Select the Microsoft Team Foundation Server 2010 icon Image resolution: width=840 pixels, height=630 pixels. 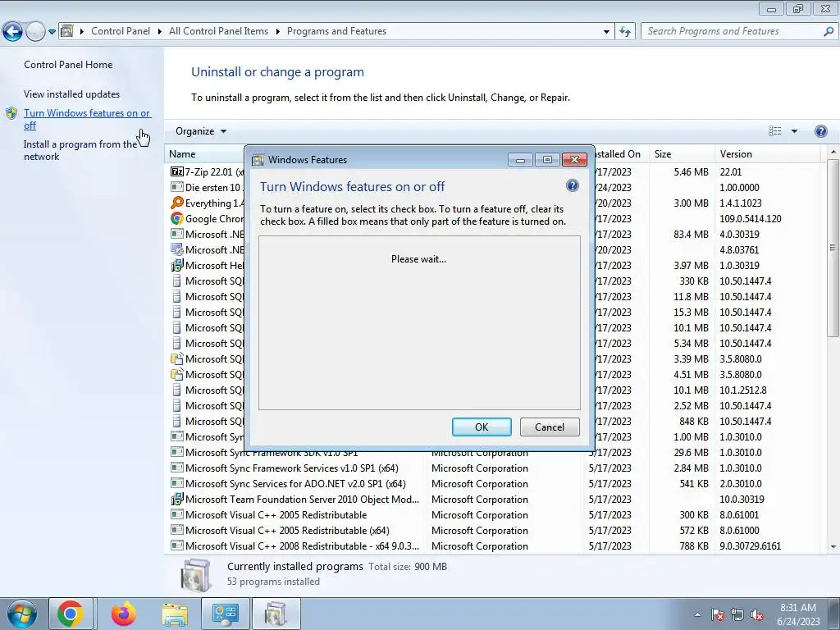pyautogui.click(x=177, y=499)
